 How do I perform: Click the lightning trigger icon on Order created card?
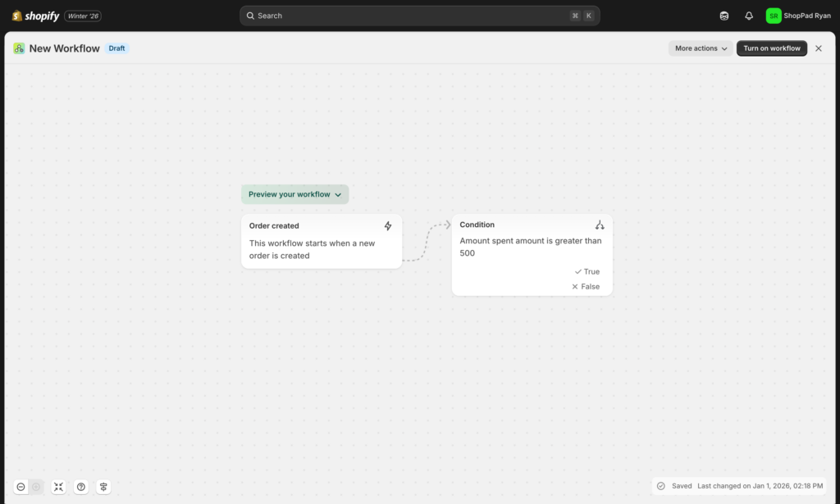point(388,226)
